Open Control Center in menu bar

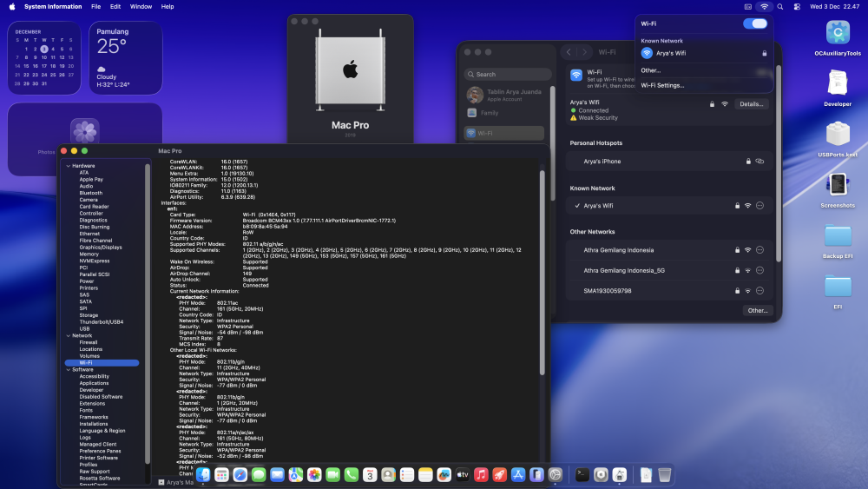point(797,7)
